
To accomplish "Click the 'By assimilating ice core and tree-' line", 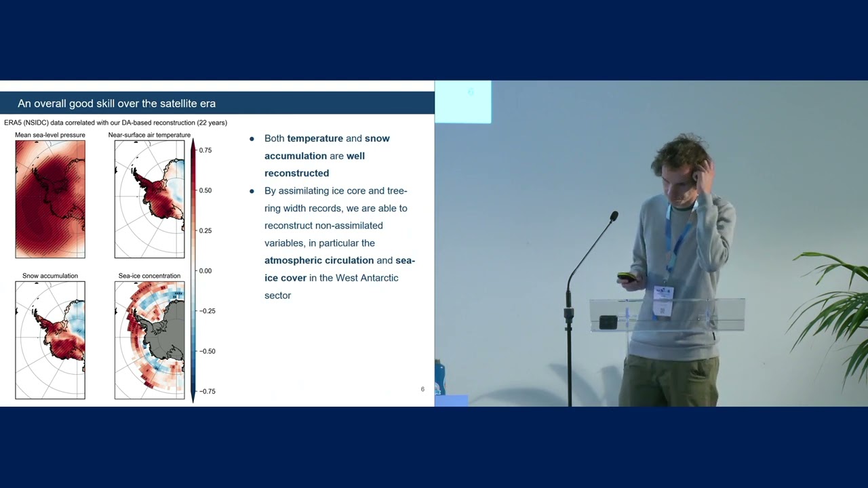I will coord(336,191).
